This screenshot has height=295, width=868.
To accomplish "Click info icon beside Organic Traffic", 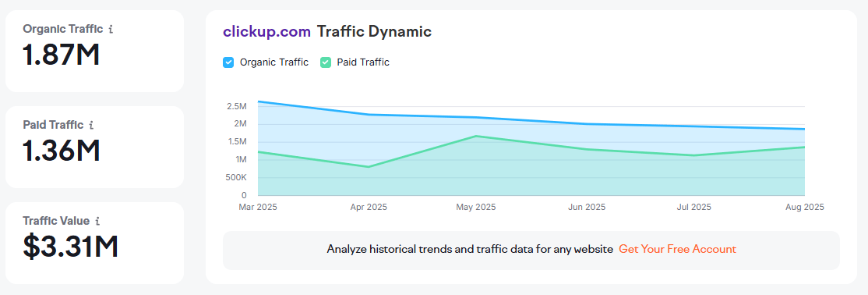I will tap(111, 30).
